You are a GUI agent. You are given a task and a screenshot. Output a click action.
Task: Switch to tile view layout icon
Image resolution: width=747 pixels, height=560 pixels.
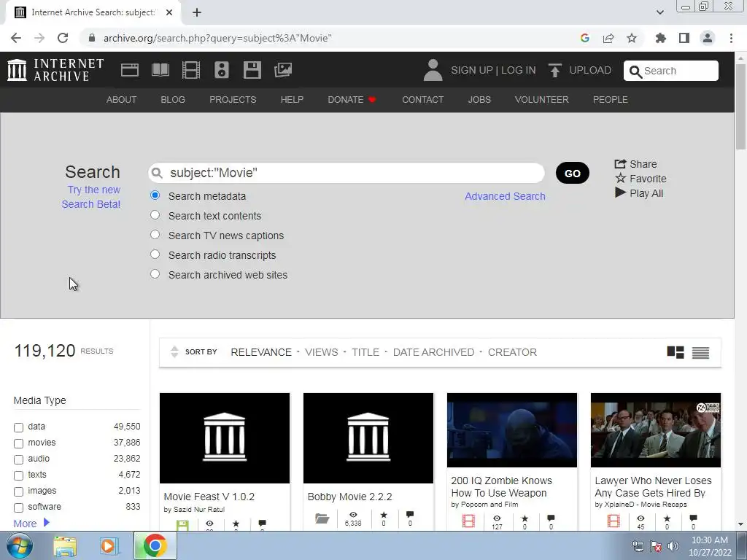point(675,352)
